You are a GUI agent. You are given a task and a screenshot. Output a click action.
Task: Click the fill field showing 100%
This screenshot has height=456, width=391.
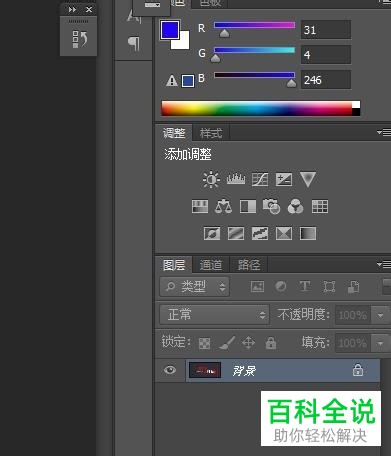[x=353, y=343]
